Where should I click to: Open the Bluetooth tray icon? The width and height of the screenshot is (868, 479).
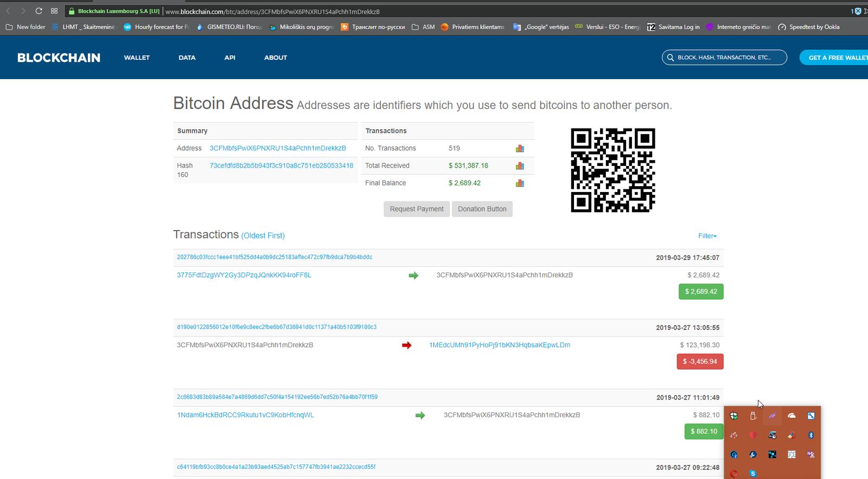(811, 435)
